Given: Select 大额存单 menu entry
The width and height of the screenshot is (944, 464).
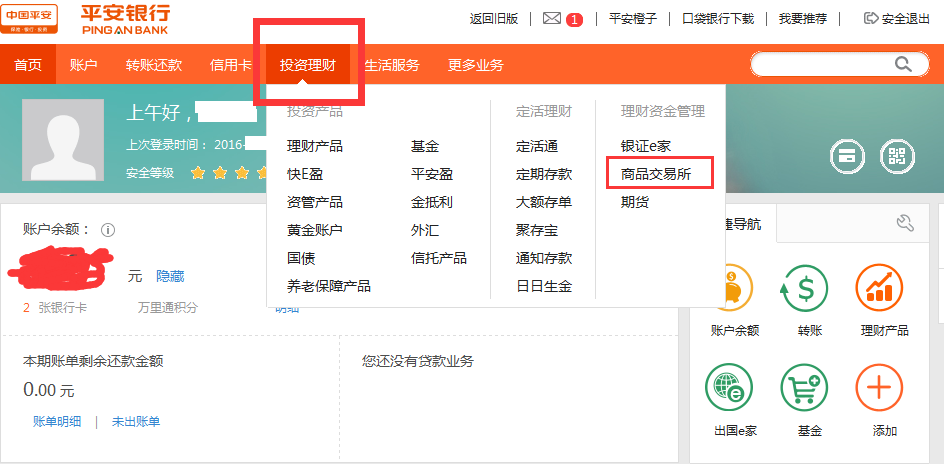Looking at the screenshot, I should (544, 202).
